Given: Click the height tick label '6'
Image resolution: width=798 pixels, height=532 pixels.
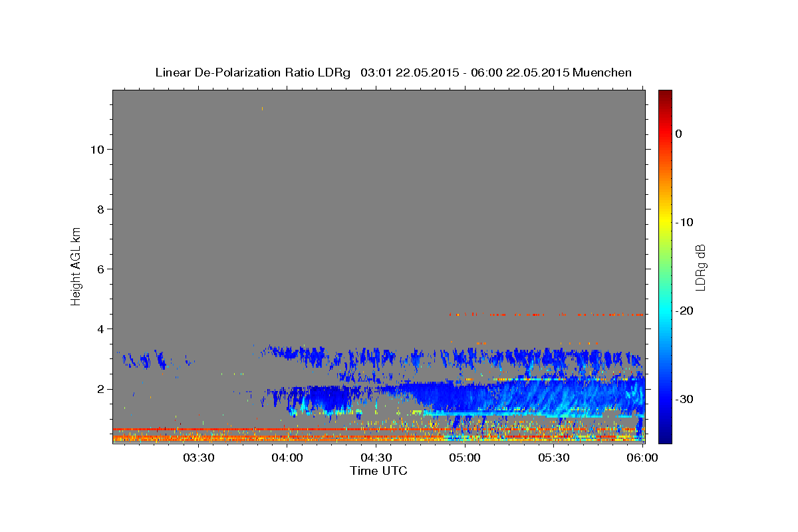Looking at the screenshot, I should pos(100,269).
